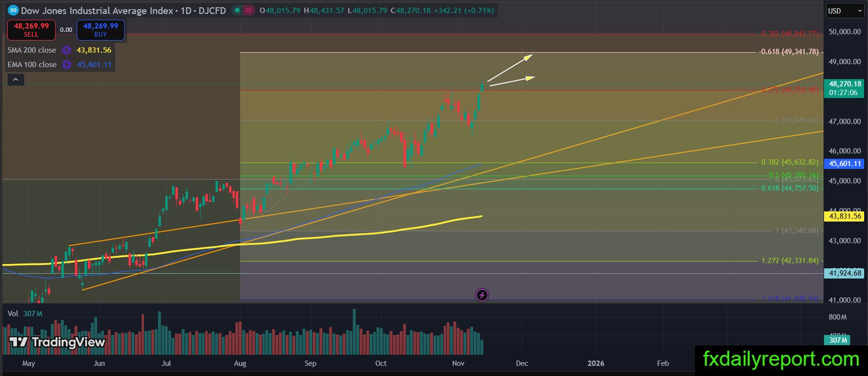Click the 47,000.00 price axis label
This screenshot has width=868, height=376.
845,122
